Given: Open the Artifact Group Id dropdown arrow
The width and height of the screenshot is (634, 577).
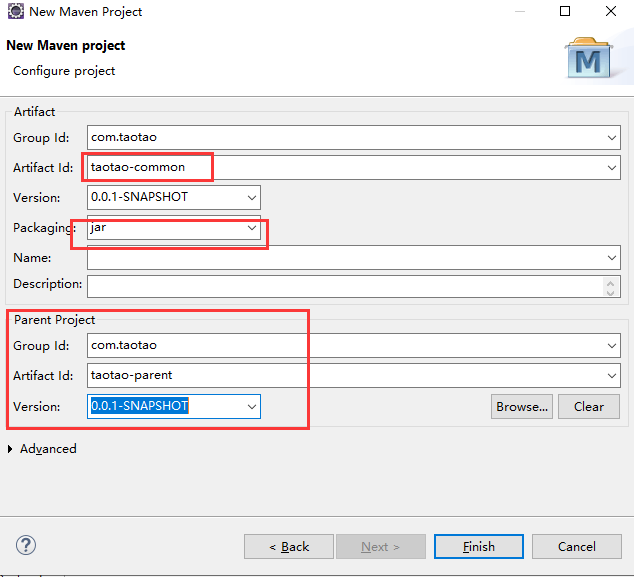Looking at the screenshot, I should (612, 137).
